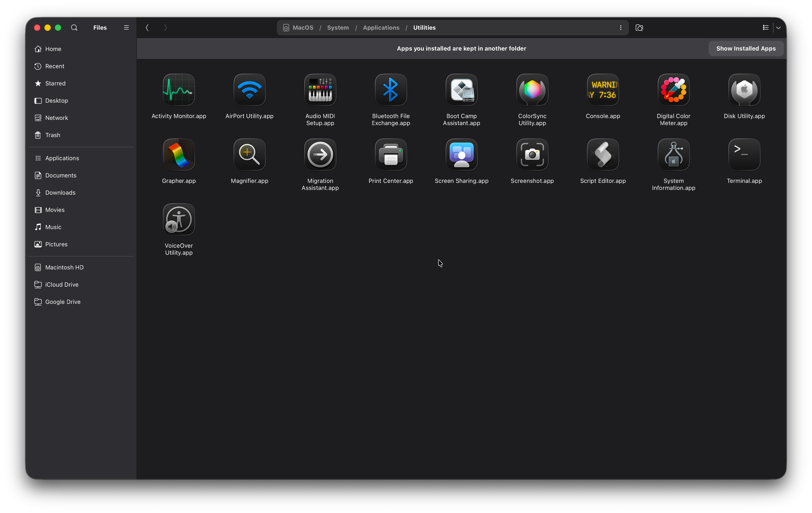This screenshot has height=513, width=812.
Task: Open Music in sidebar
Action: [81, 227]
